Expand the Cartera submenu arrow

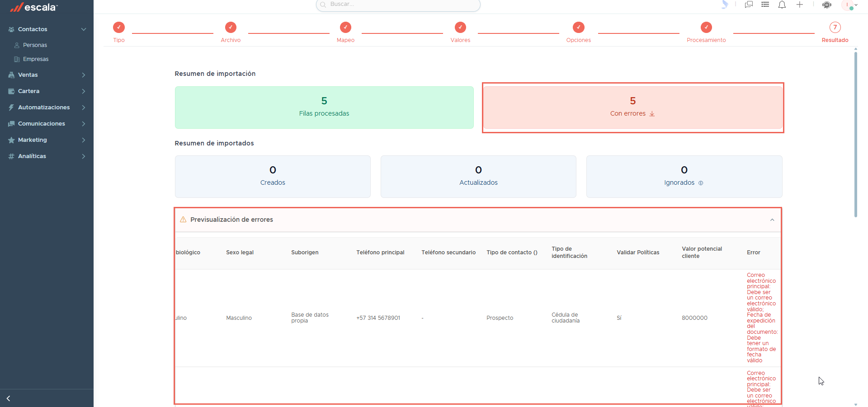click(84, 91)
